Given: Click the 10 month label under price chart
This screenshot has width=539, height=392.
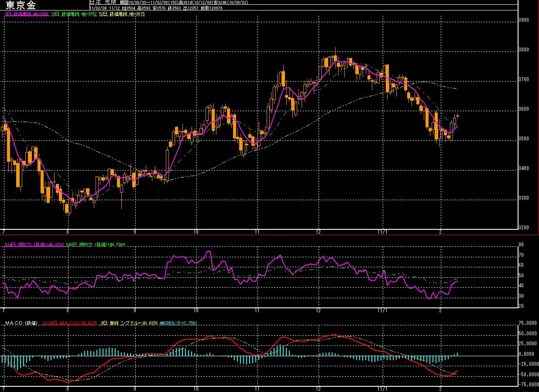Looking at the screenshot, I should [196, 232].
